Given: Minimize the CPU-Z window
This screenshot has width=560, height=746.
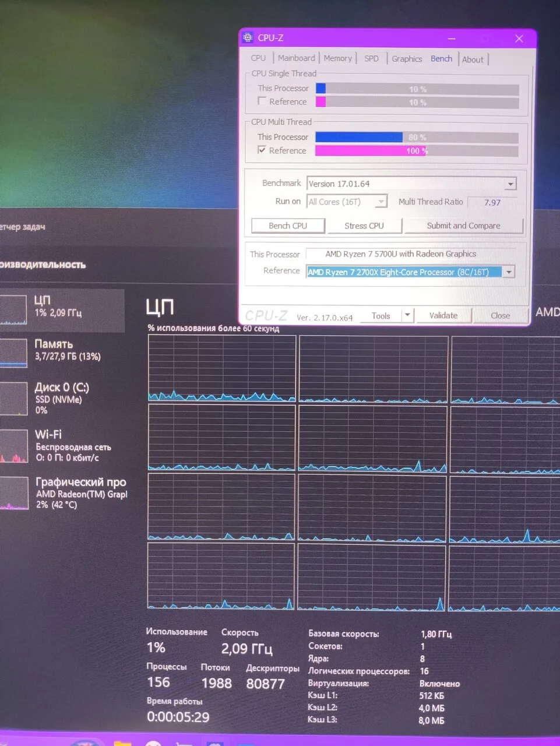Looking at the screenshot, I should (452, 38).
